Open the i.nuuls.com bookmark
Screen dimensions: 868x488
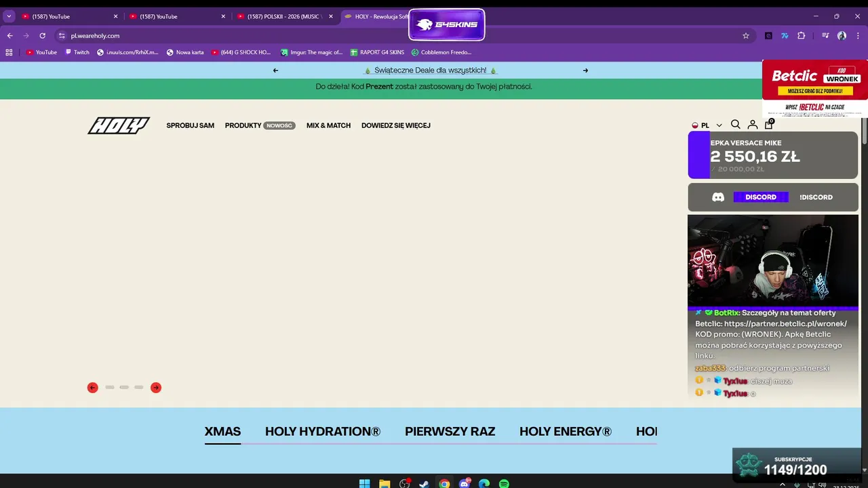click(x=127, y=52)
